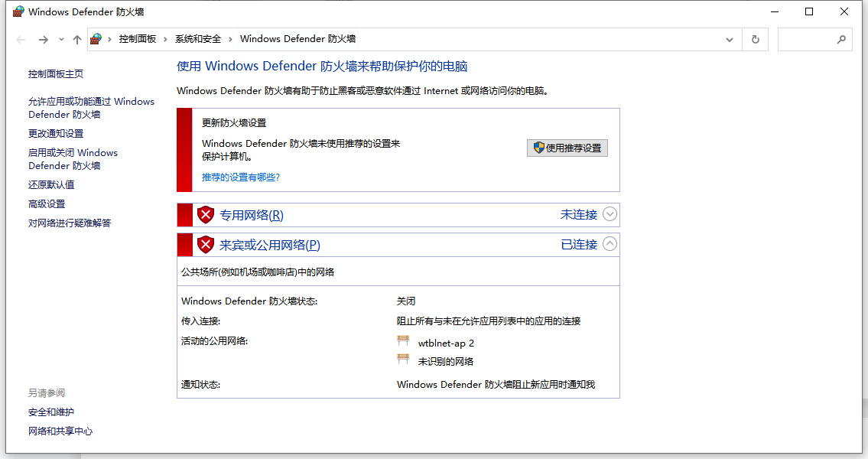Click the 使用推荐设置 button
The width and height of the screenshot is (868, 459).
coord(567,148)
